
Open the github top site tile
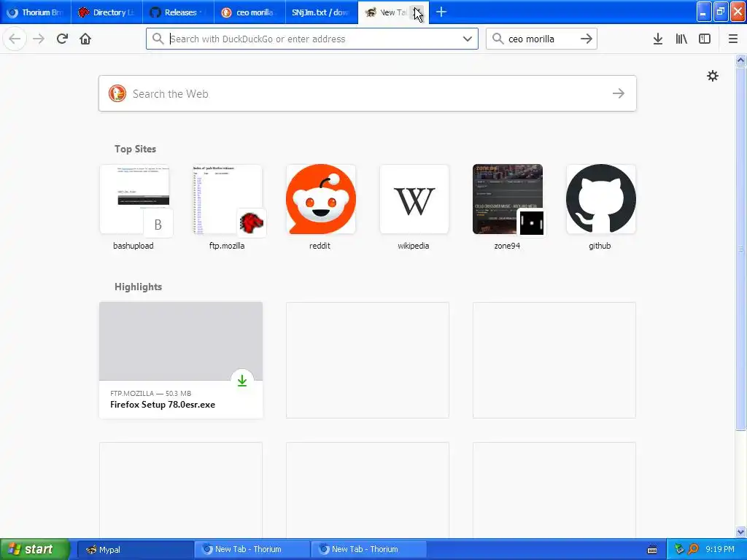click(x=601, y=207)
